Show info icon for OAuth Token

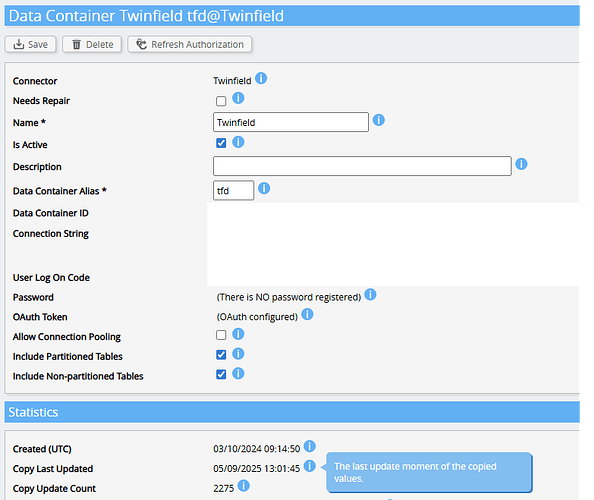[307, 314]
